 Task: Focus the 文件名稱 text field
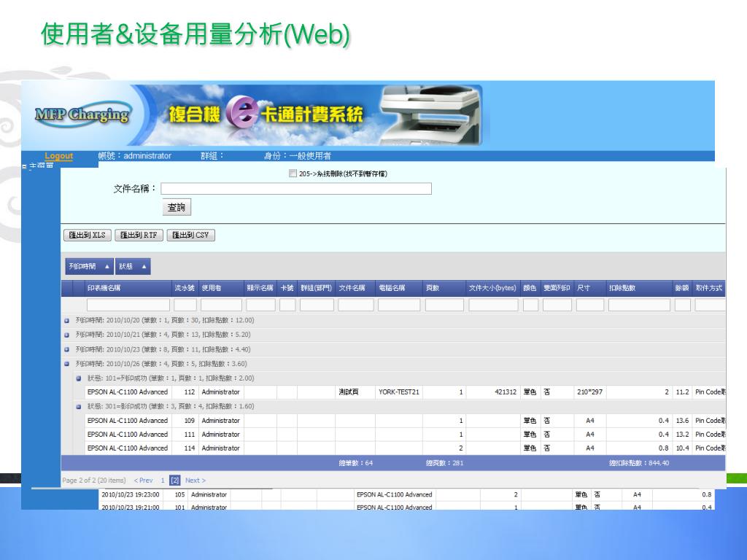click(296, 189)
